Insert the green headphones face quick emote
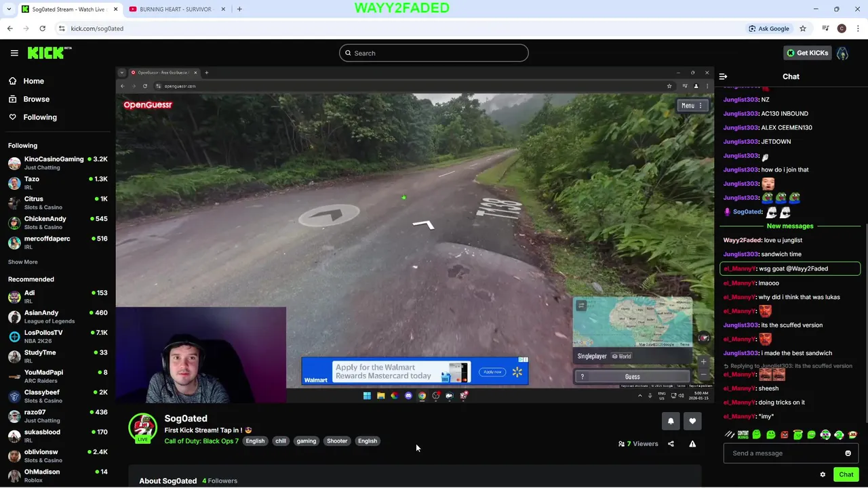 [x=839, y=434]
